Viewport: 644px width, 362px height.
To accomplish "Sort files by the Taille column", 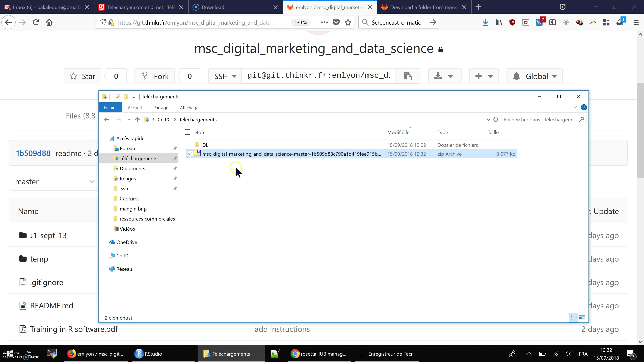I will point(493,132).
